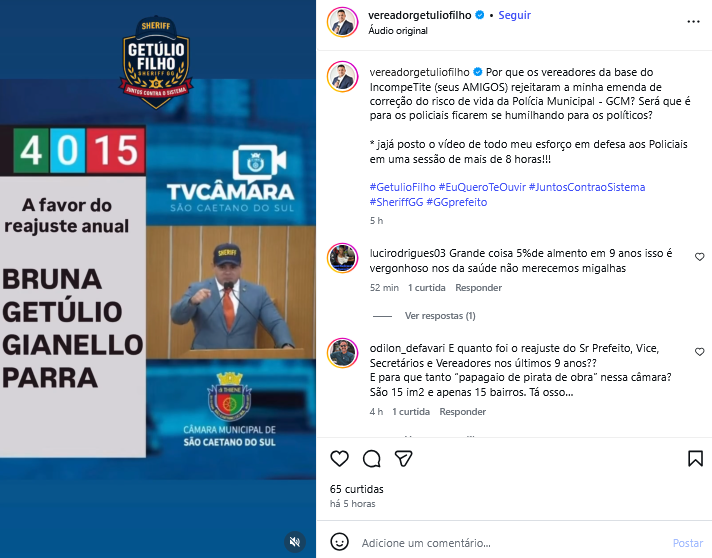Save the post with the bookmark icon
The width and height of the screenshot is (712, 558).
[695, 459]
